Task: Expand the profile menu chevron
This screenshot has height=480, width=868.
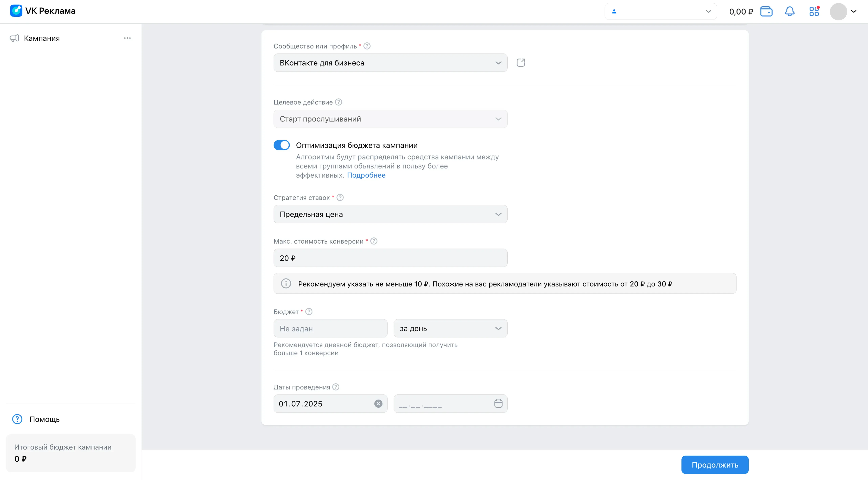Action: pos(854,12)
